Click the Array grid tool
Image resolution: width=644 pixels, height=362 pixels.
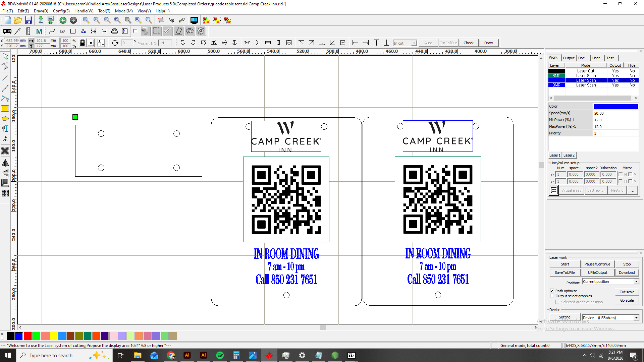(x=5, y=193)
